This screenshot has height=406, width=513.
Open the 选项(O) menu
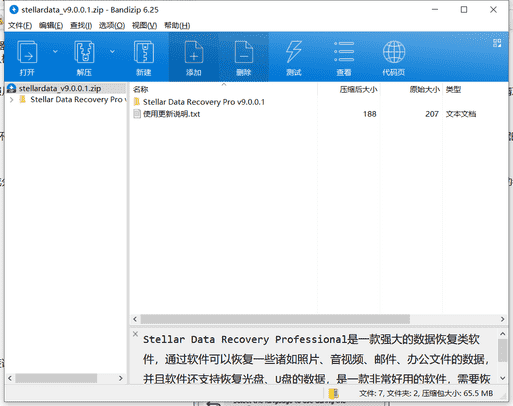[x=112, y=26]
